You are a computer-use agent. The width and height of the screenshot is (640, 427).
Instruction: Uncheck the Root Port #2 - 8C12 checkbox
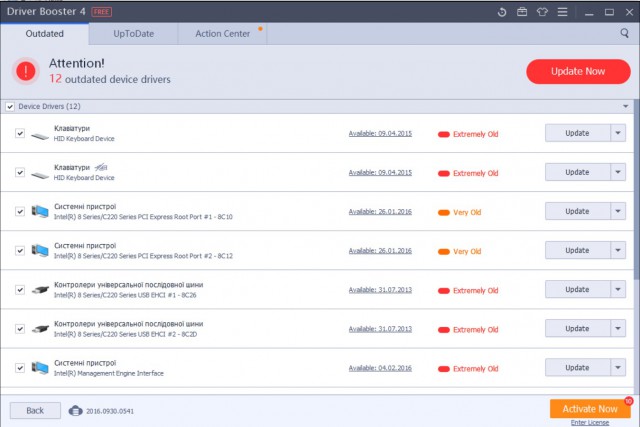point(20,251)
